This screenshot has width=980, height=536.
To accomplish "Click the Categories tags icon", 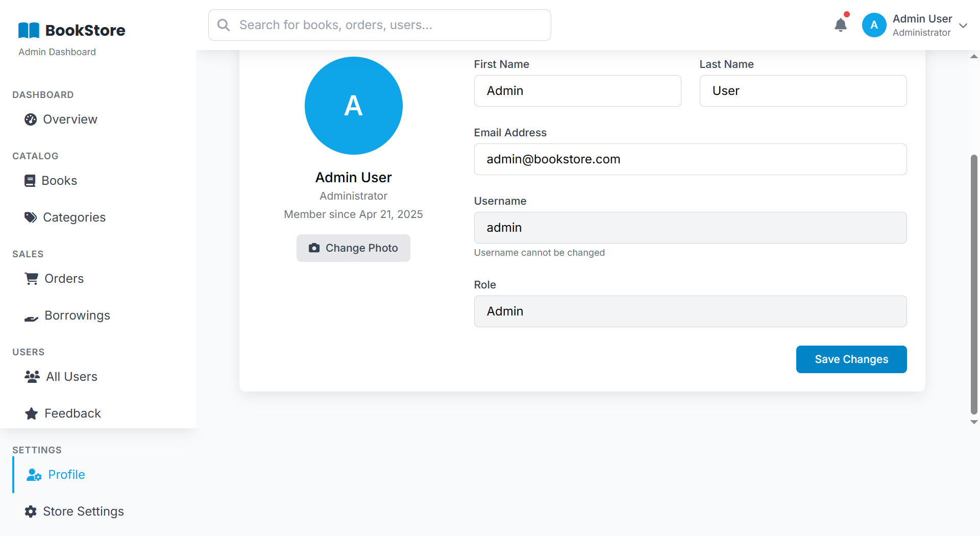I will tap(31, 217).
